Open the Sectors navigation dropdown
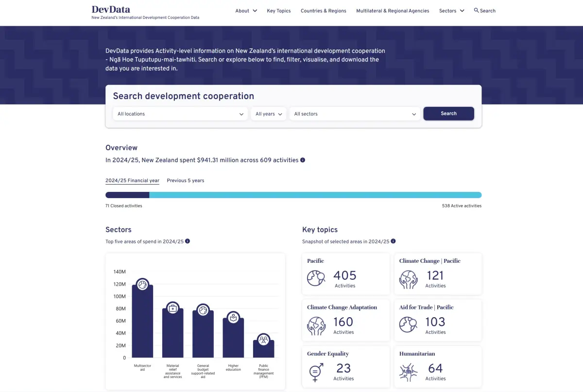This screenshot has width=583, height=392. (x=451, y=10)
